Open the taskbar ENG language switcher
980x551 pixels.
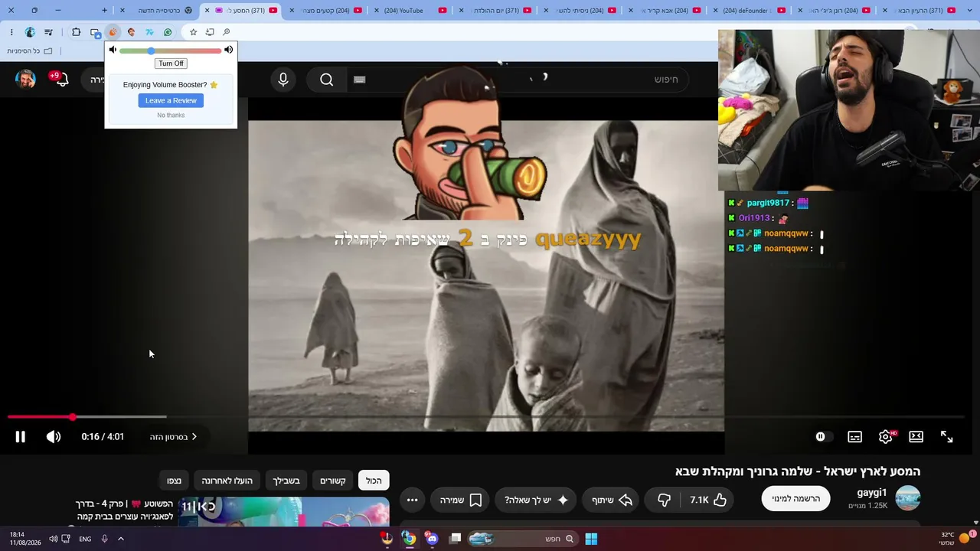[85, 539]
